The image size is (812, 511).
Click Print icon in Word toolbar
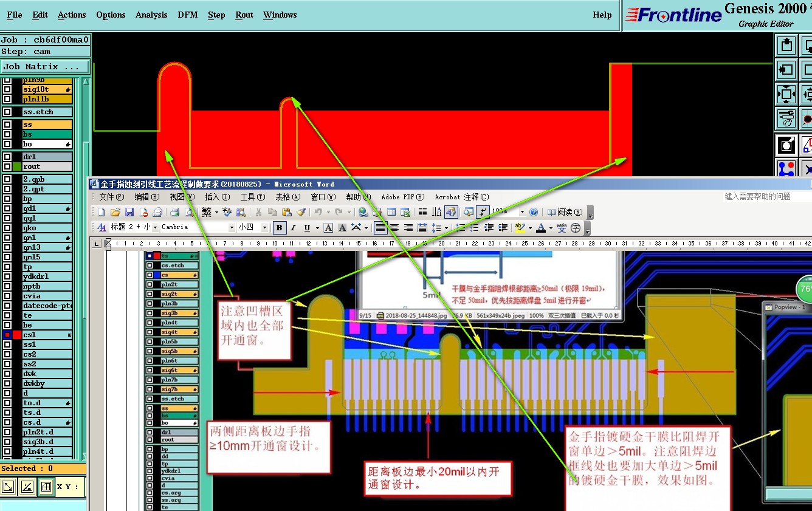(x=174, y=212)
